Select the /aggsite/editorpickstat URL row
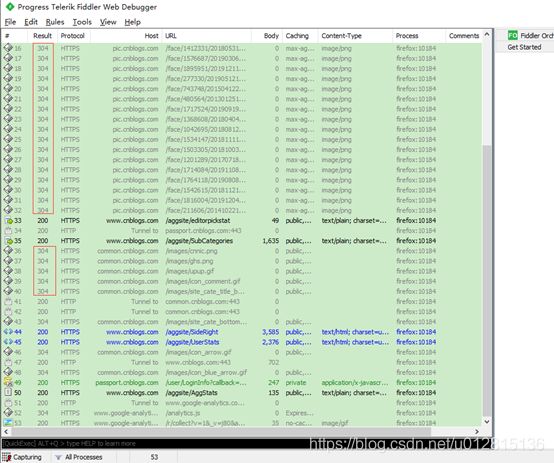Image resolution: width=554 pixels, height=463 pixels. tap(242, 221)
